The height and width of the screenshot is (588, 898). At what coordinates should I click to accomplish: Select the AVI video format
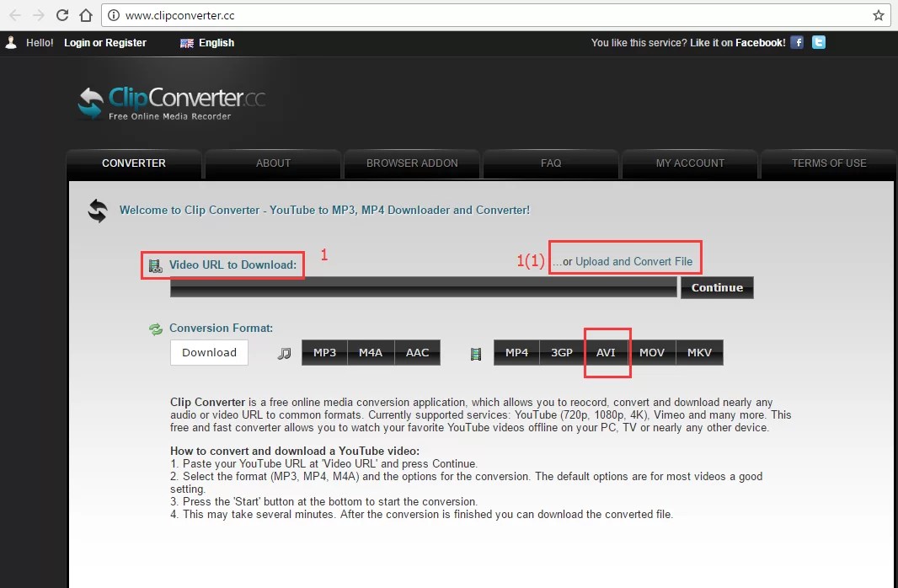[x=607, y=352]
